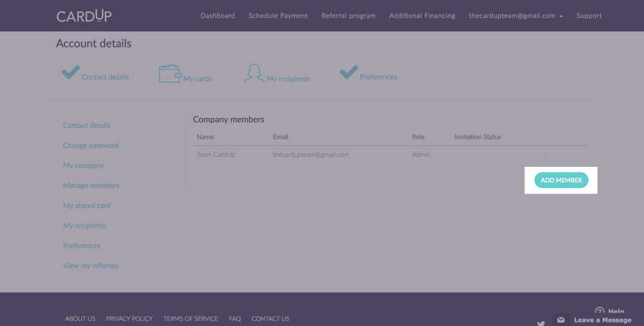Expand the thecardupteam@gmail.com account dropdown
This screenshot has height=326, width=644.
(x=515, y=15)
